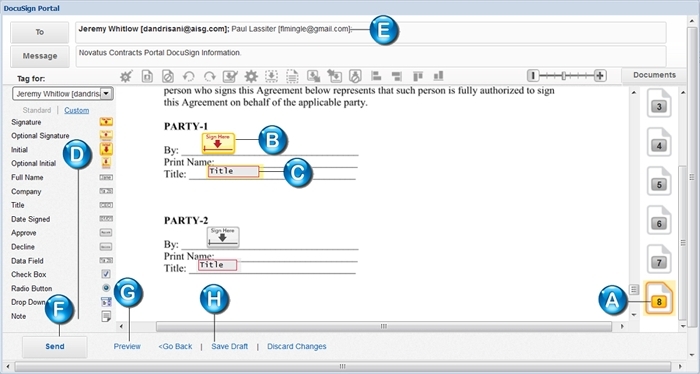This screenshot has width=700, height=374.
Task: Open the gear settings icon in toolbar
Action: 251,76
